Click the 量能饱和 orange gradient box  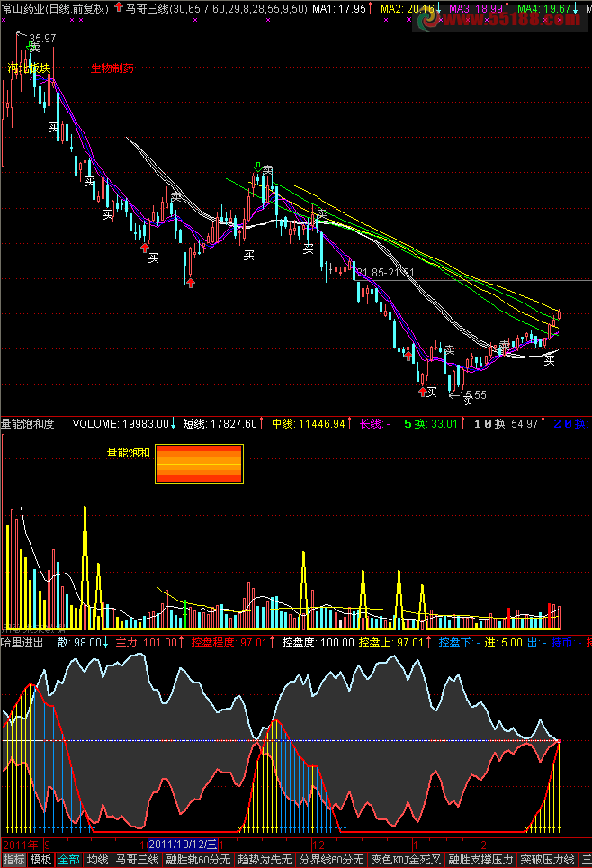point(199,464)
